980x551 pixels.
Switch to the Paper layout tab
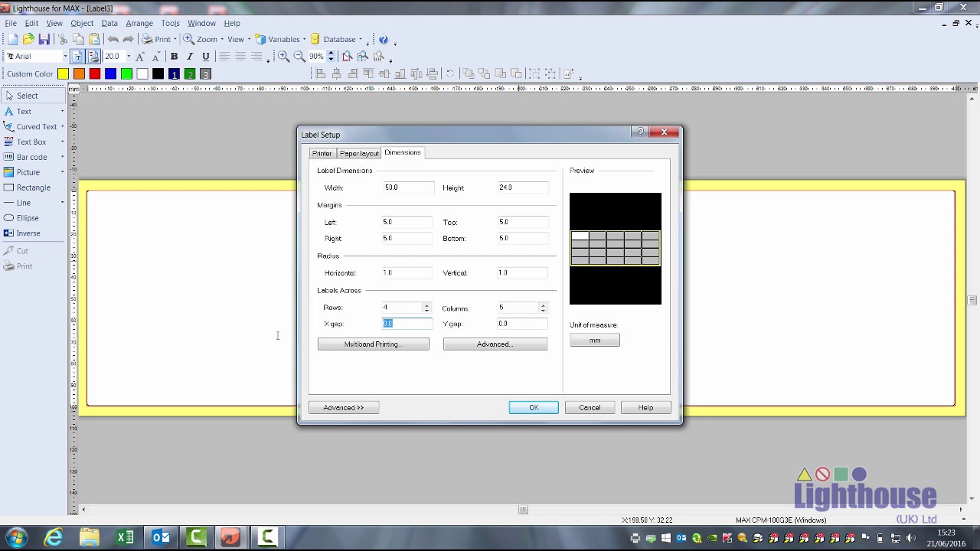pyautogui.click(x=359, y=153)
